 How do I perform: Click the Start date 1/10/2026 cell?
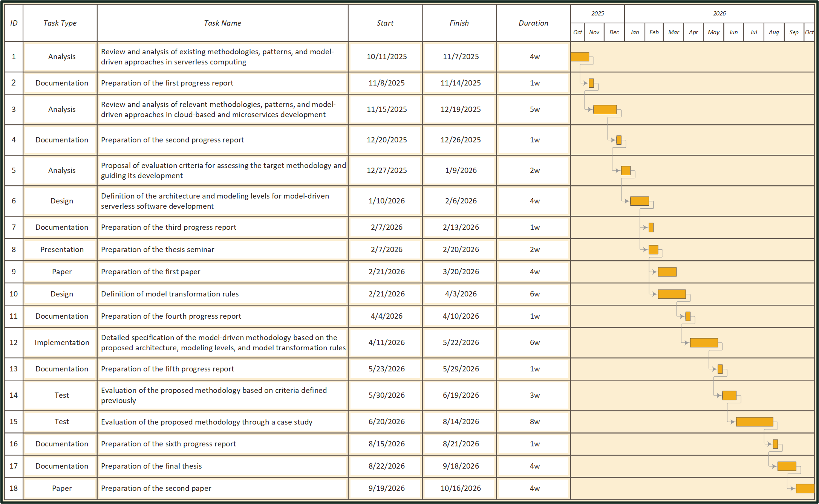[386, 201]
